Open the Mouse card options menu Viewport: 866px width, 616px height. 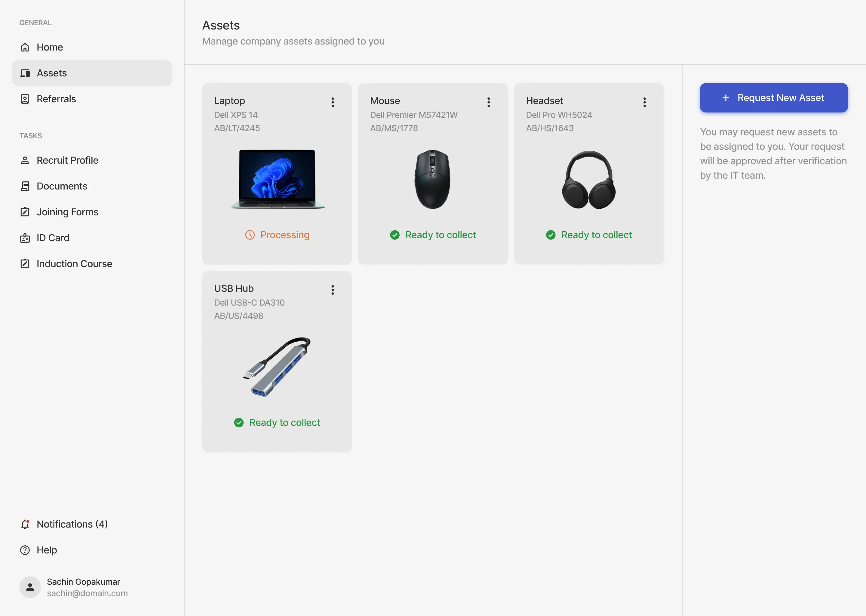[488, 102]
